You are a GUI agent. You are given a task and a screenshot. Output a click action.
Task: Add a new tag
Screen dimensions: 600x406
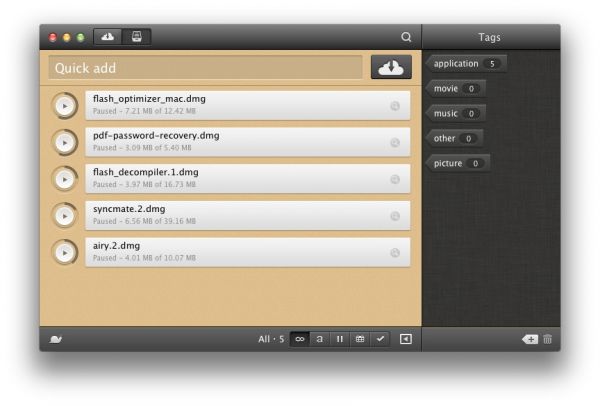(x=530, y=339)
